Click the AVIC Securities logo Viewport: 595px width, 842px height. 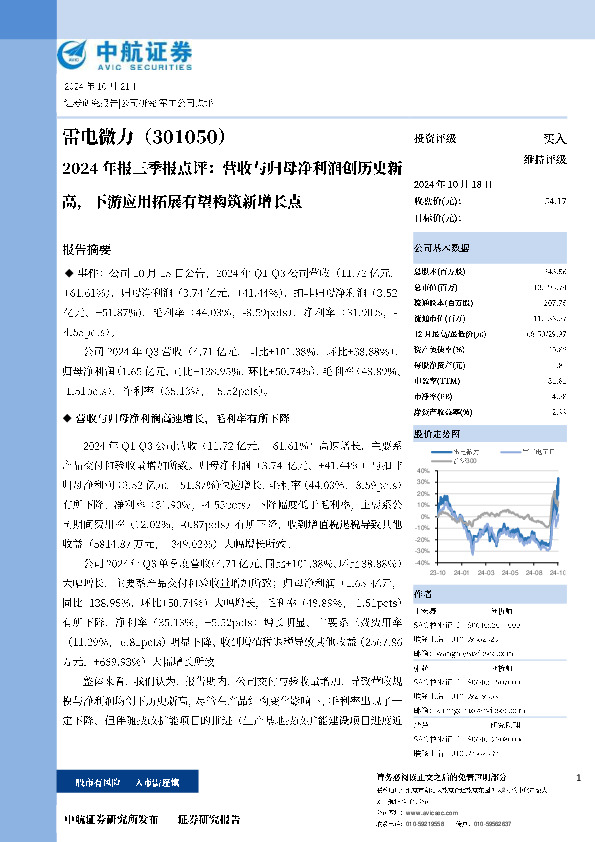point(125,55)
